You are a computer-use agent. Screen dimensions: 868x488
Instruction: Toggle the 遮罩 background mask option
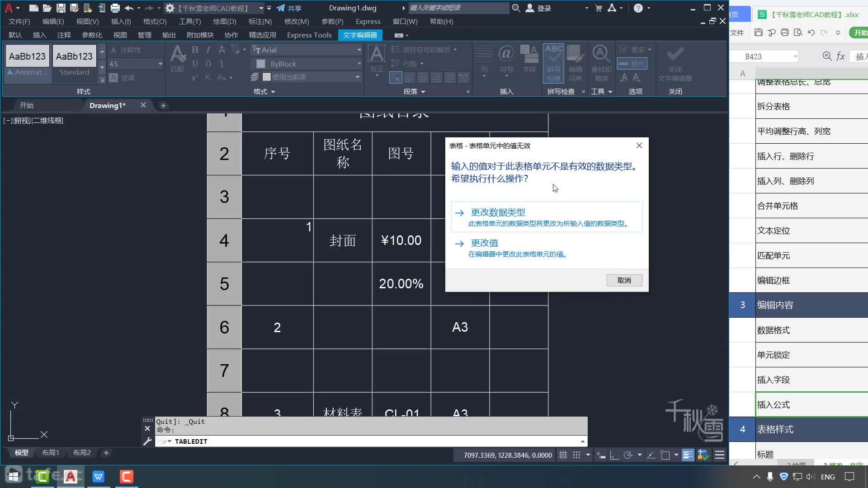[x=122, y=78]
